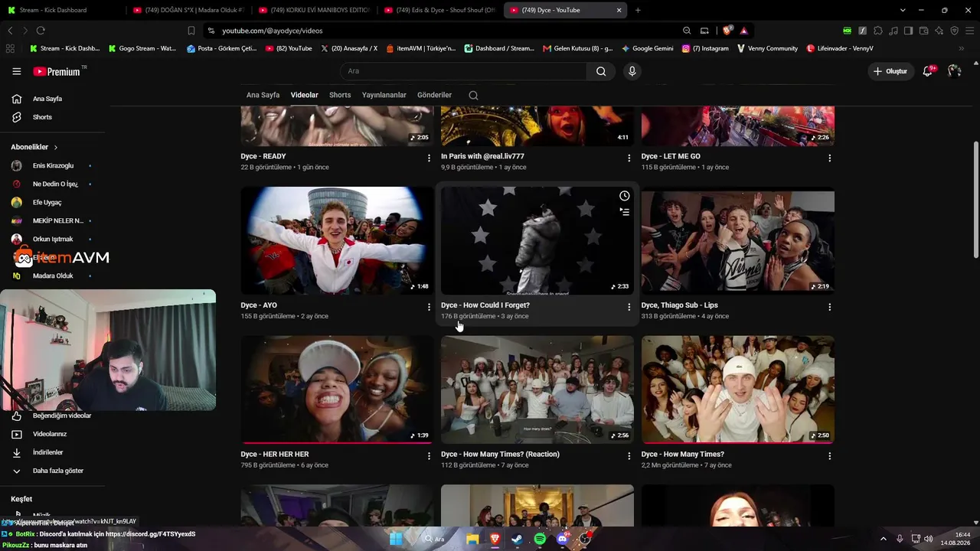Viewport: 980px width, 551px height.
Task: Switch to the Stream - Kick Dashboard browser tab
Action: (61, 10)
